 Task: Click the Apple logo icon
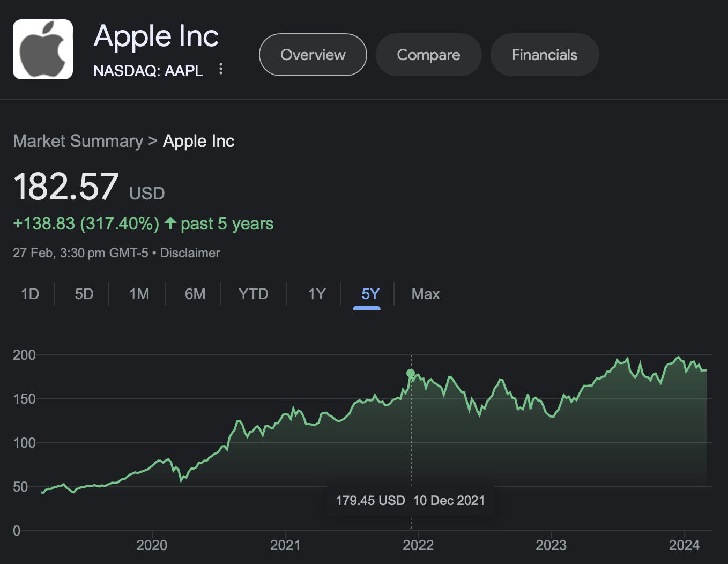(x=43, y=49)
